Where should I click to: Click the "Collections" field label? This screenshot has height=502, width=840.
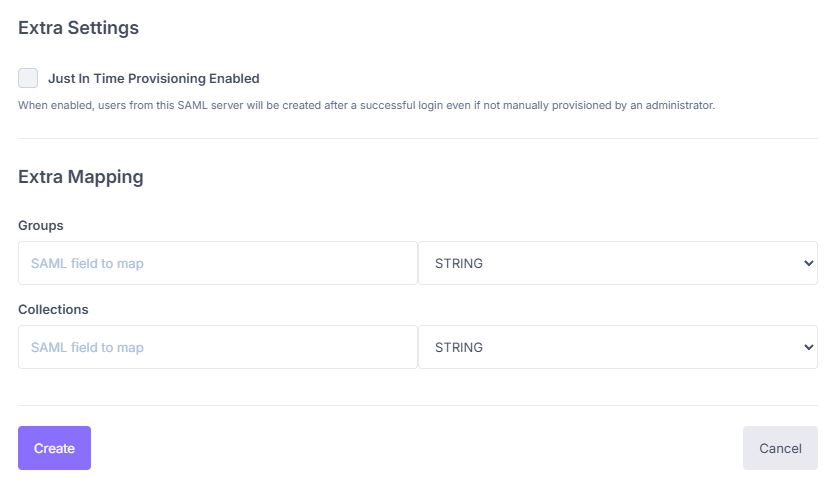tap(53, 310)
